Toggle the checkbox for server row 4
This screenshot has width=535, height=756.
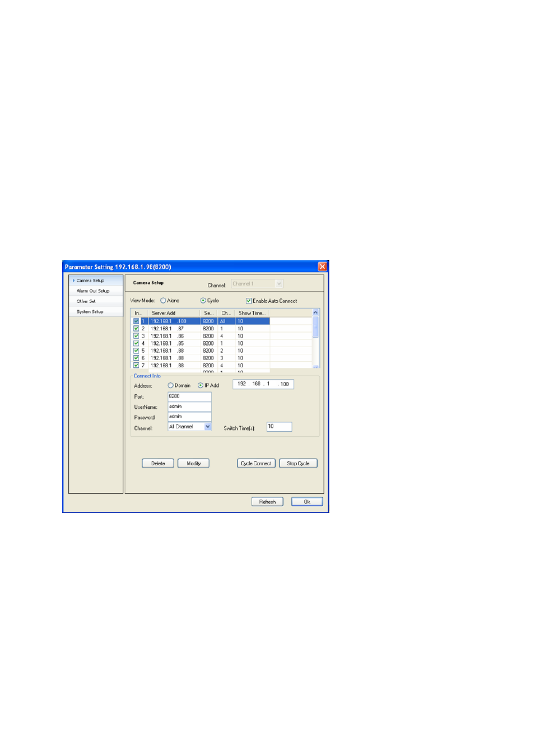coord(136,343)
